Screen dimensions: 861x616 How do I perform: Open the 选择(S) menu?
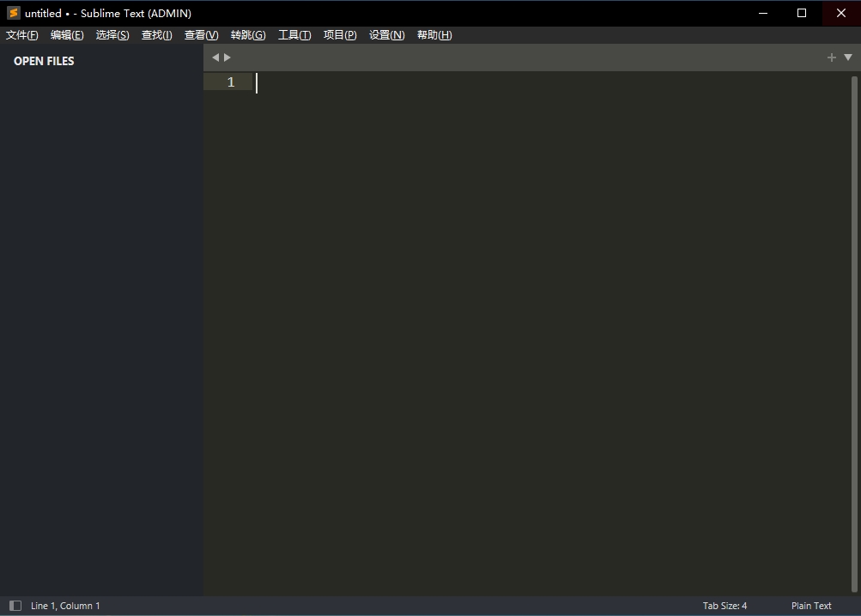[x=112, y=35]
